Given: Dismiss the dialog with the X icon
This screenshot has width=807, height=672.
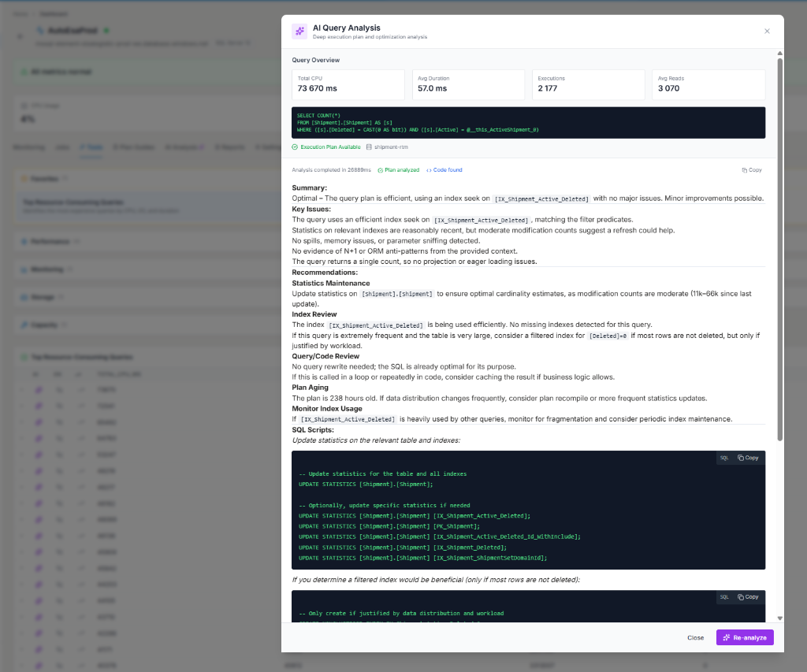Looking at the screenshot, I should click(767, 31).
